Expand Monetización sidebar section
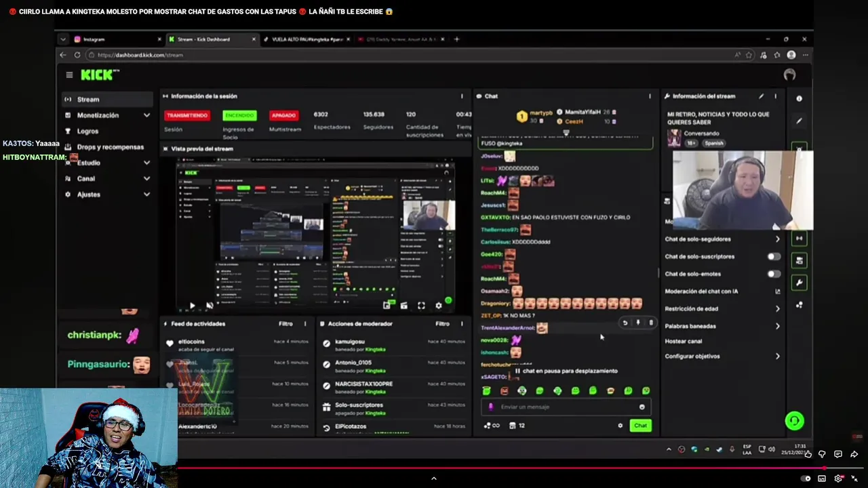 (146, 116)
